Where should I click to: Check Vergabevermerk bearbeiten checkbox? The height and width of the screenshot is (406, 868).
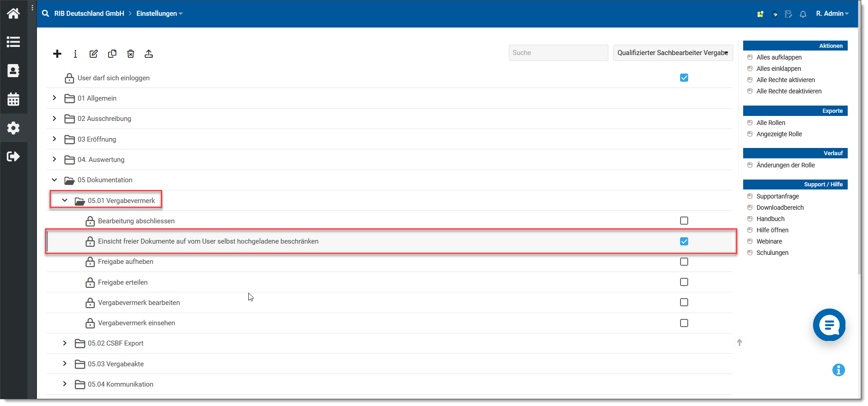684,302
